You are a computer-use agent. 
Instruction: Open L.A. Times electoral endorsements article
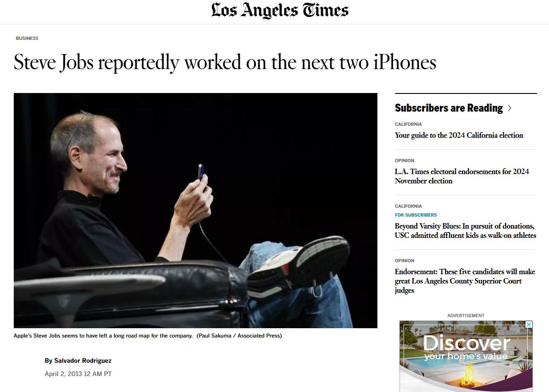462,176
